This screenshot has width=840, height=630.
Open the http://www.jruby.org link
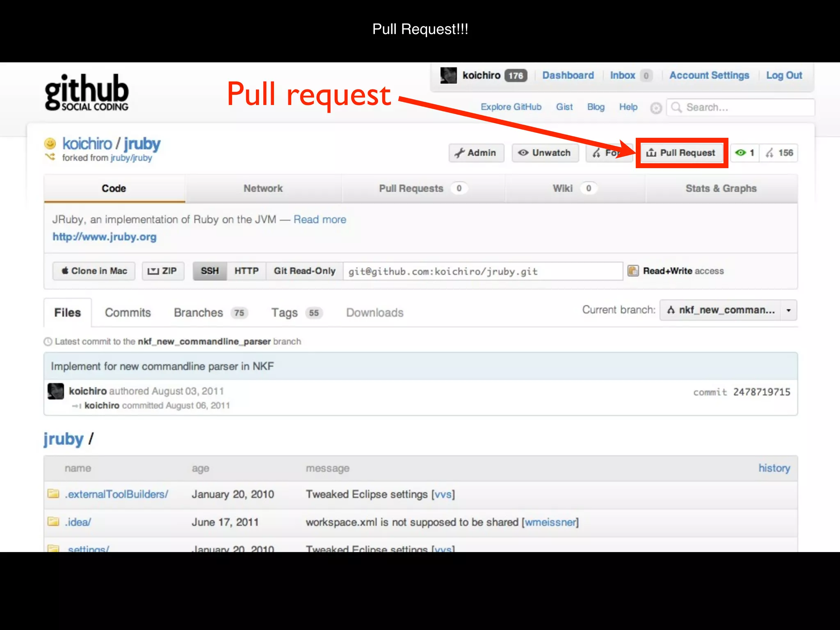tap(105, 237)
